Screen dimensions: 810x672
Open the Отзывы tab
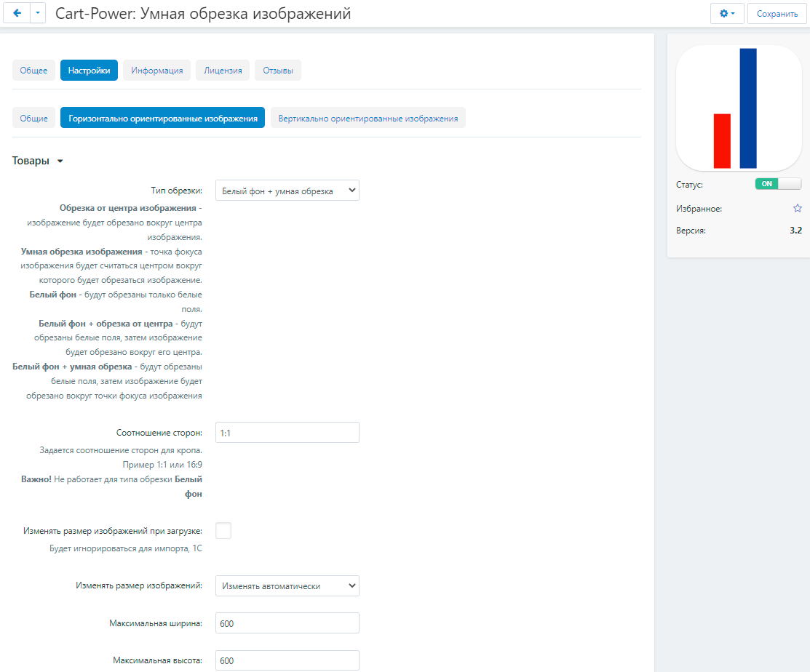click(278, 71)
